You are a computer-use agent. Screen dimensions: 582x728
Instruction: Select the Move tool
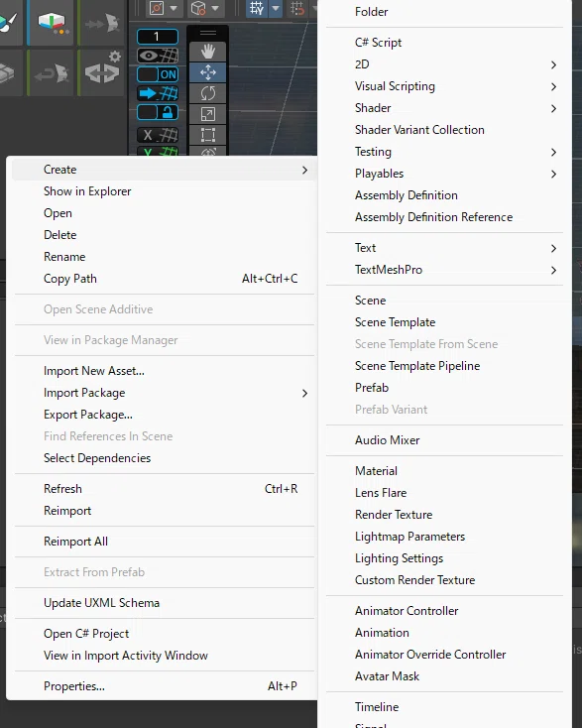208,72
